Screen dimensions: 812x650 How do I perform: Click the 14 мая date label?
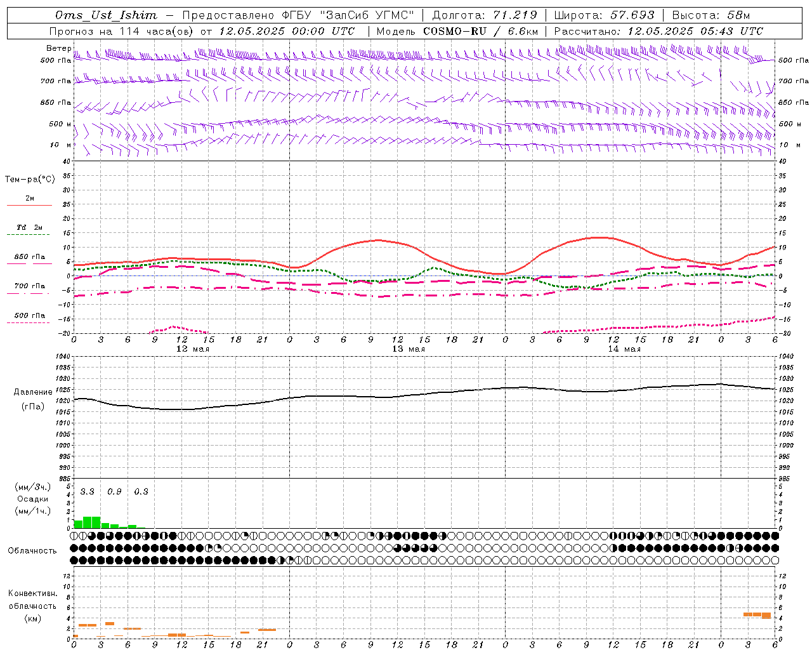624,349
